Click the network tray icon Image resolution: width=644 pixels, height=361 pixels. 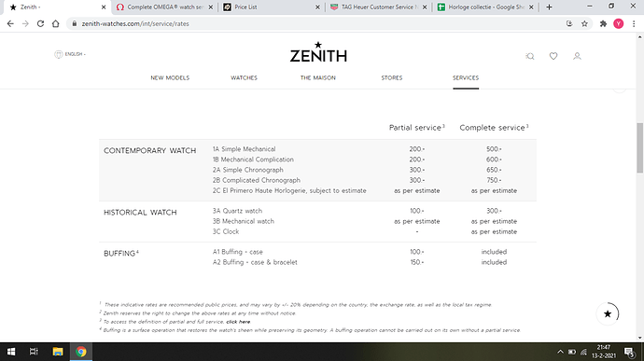(583, 352)
